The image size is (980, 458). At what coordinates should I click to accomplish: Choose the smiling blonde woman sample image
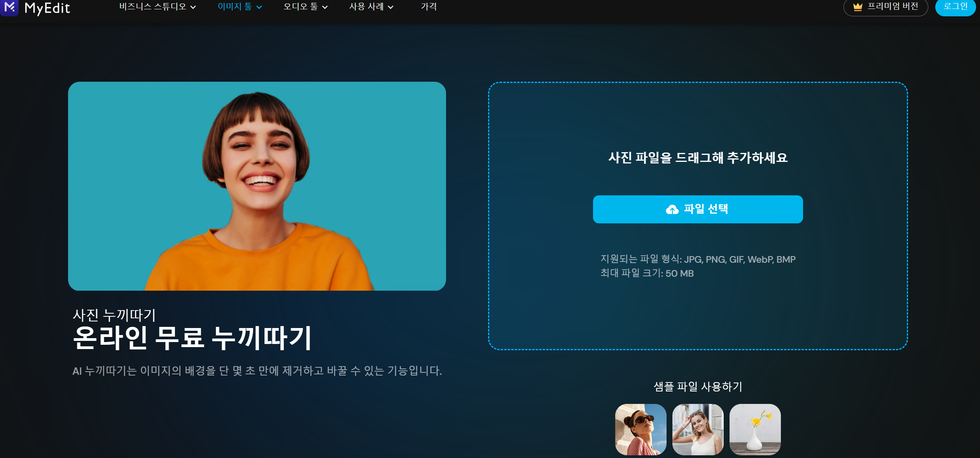698,429
